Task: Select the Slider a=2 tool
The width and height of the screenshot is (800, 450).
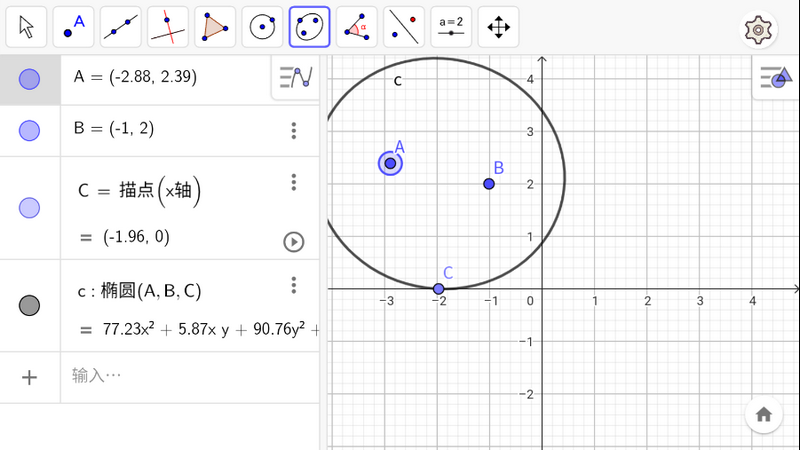Action: click(x=451, y=27)
